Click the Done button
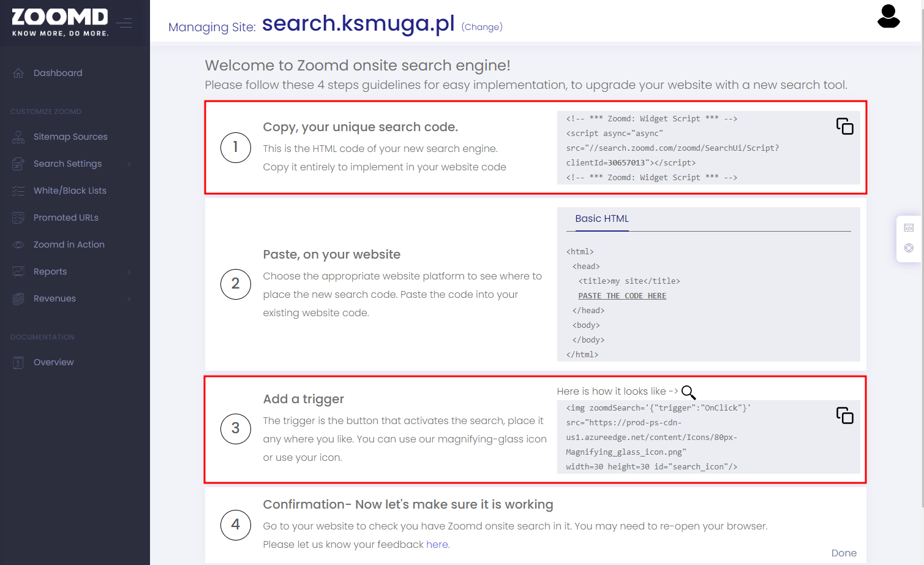 click(x=844, y=553)
